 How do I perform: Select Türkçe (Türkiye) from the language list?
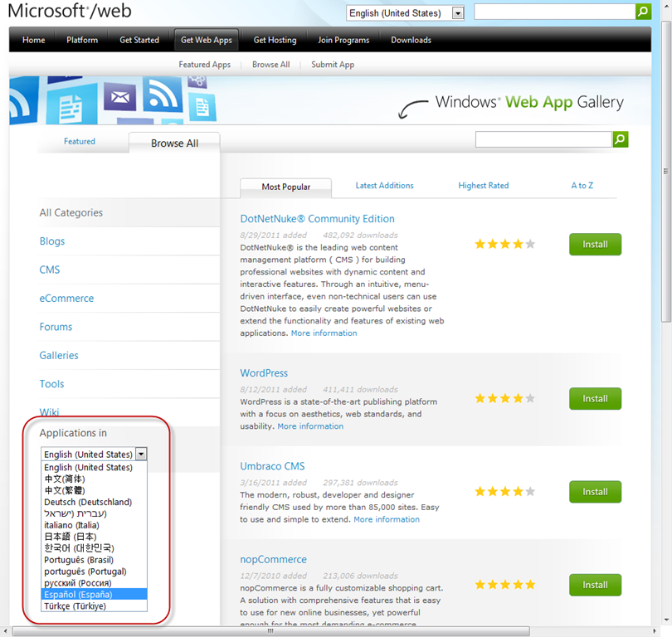point(95,606)
